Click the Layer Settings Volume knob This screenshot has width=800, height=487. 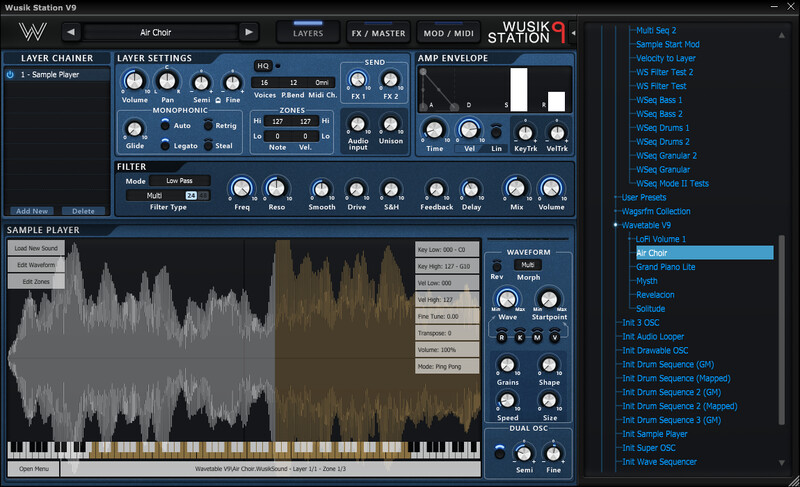click(134, 81)
